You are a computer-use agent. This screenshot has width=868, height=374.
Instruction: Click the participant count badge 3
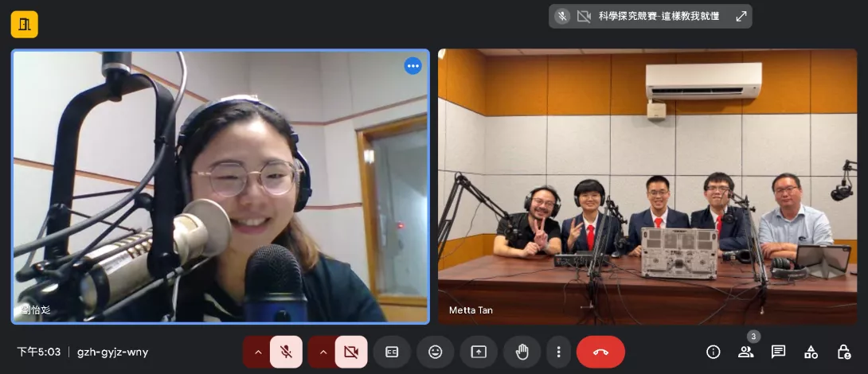(x=753, y=337)
